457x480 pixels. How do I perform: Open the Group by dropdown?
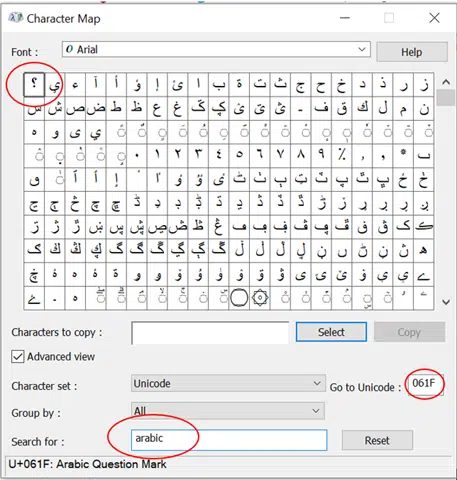tap(228, 411)
